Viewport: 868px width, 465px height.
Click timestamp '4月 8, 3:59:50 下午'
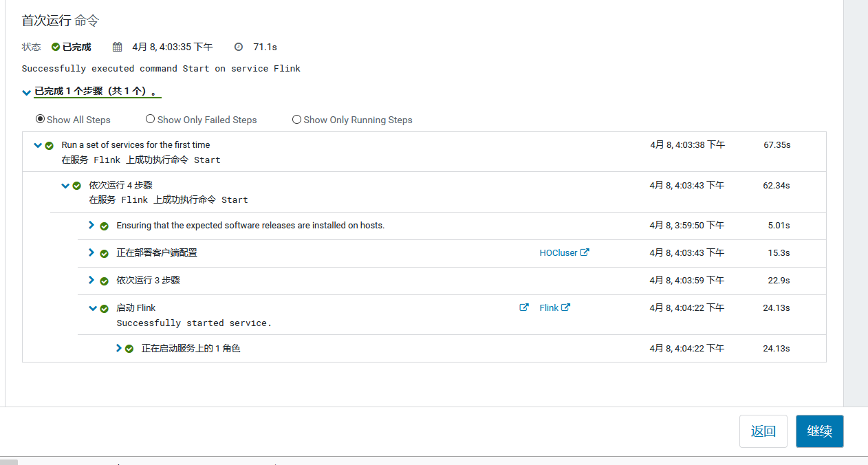click(687, 226)
